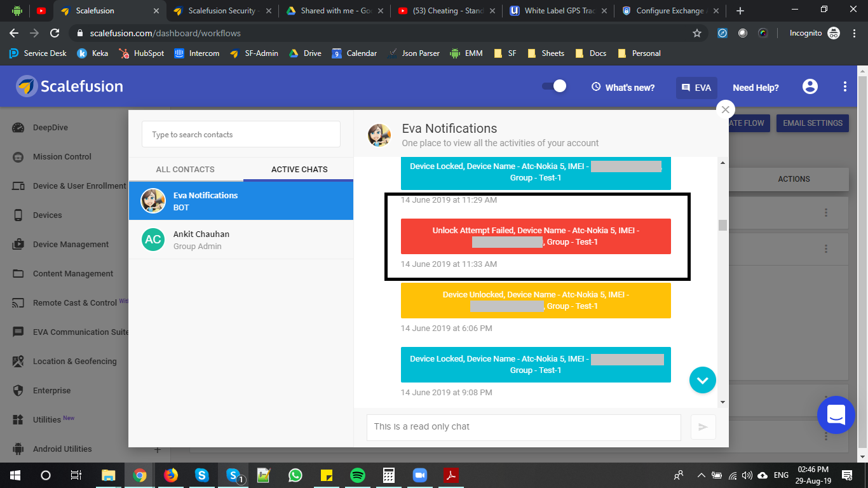The width and height of the screenshot is (868, 488).
Task: Open the user profile account icon
Action: pyautogui.click(x=810, y=87)
